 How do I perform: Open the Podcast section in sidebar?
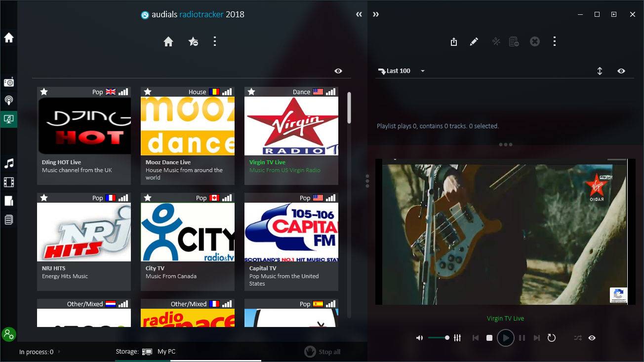pyautogui.click(x=9, y=100)
